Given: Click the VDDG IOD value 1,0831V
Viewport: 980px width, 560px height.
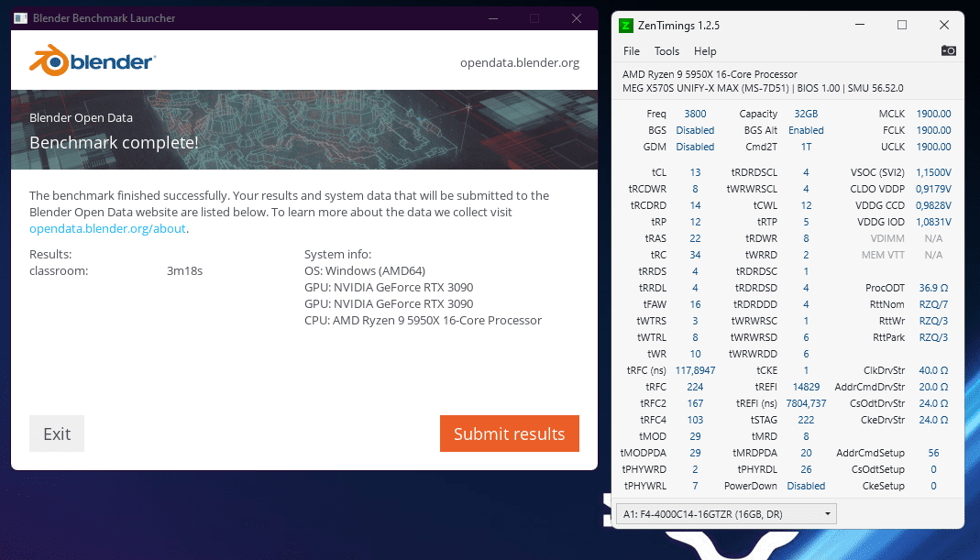Looking at the screenshot, I should point(934,222).
